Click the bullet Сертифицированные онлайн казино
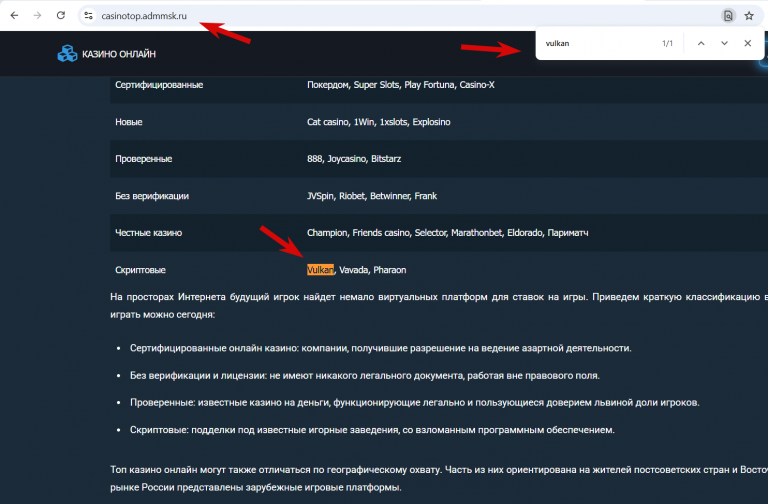The image size is (768, 504). (381, 348)
